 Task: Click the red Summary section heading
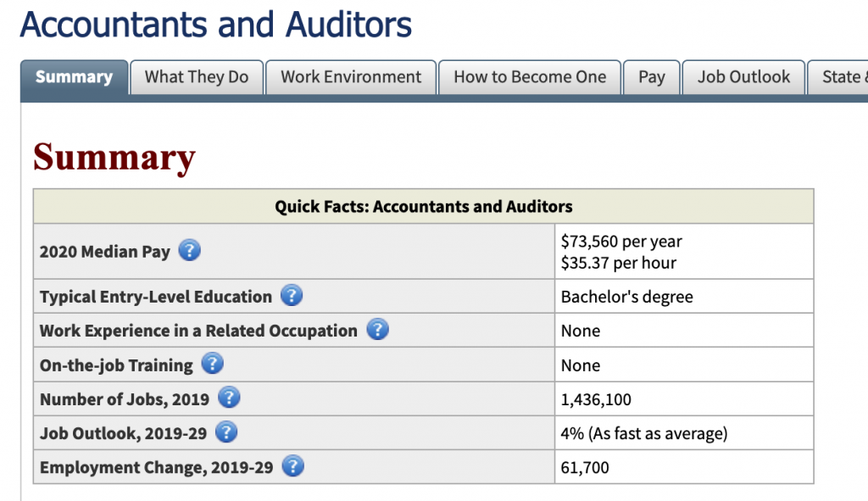point(114,158)
